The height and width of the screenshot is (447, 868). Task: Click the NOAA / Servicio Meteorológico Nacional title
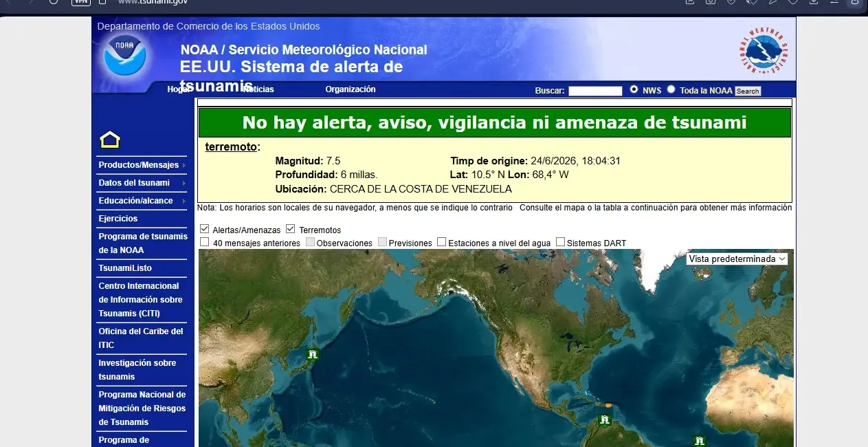click(x=304, y=50)
